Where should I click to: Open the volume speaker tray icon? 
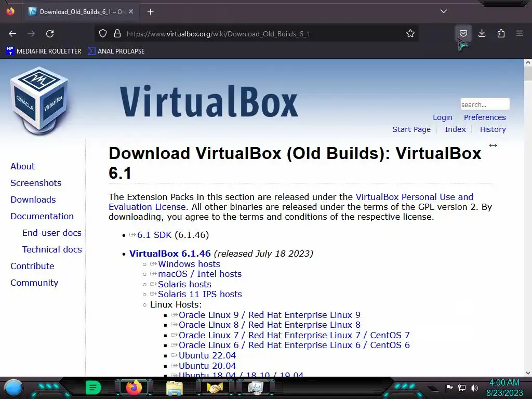tap(474, 388)
